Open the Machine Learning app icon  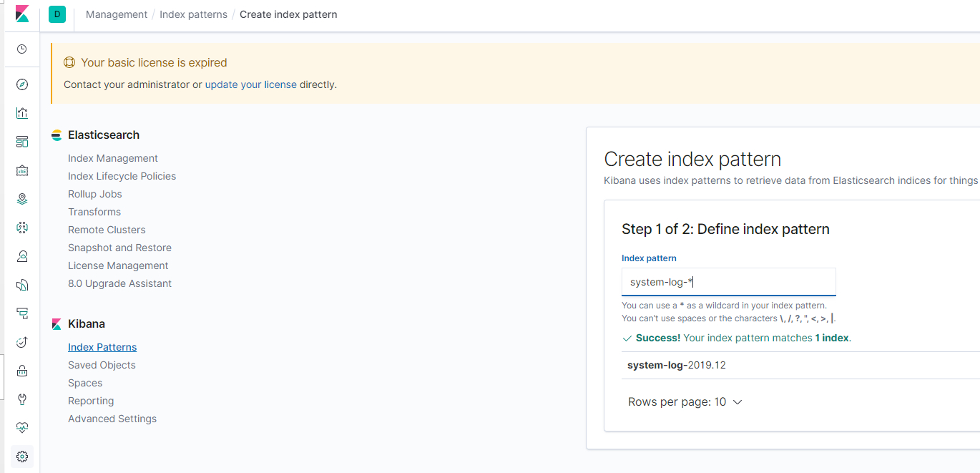[x=21, y=227]
